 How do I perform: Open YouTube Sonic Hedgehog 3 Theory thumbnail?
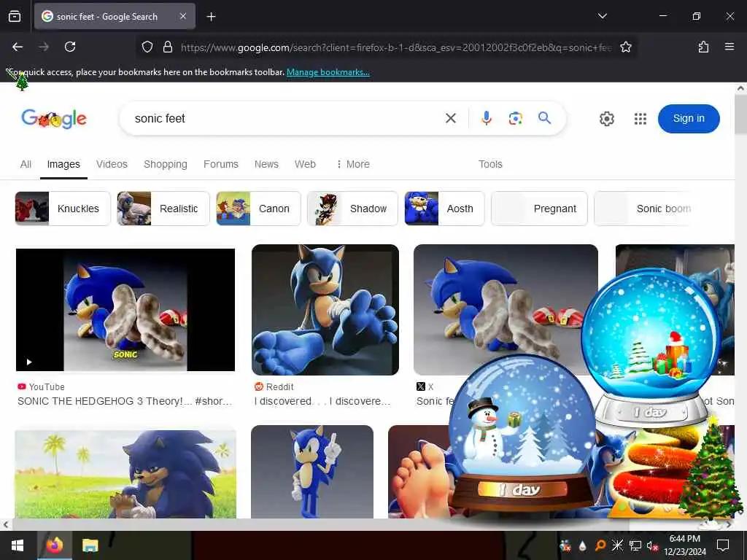coord(125,309)
